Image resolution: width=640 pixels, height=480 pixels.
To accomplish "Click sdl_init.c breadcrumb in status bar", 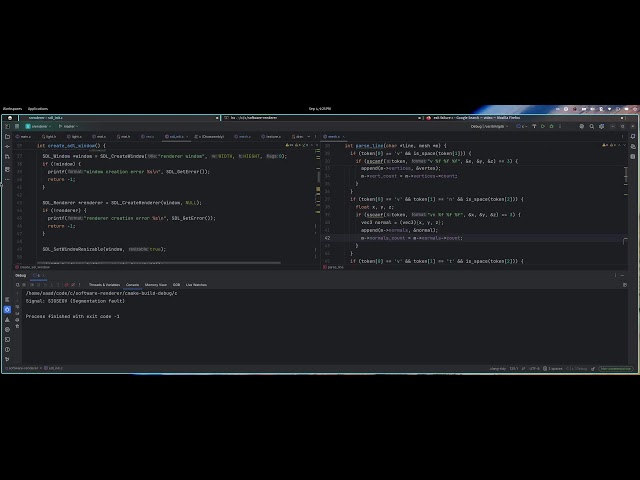I will (53, 368).
